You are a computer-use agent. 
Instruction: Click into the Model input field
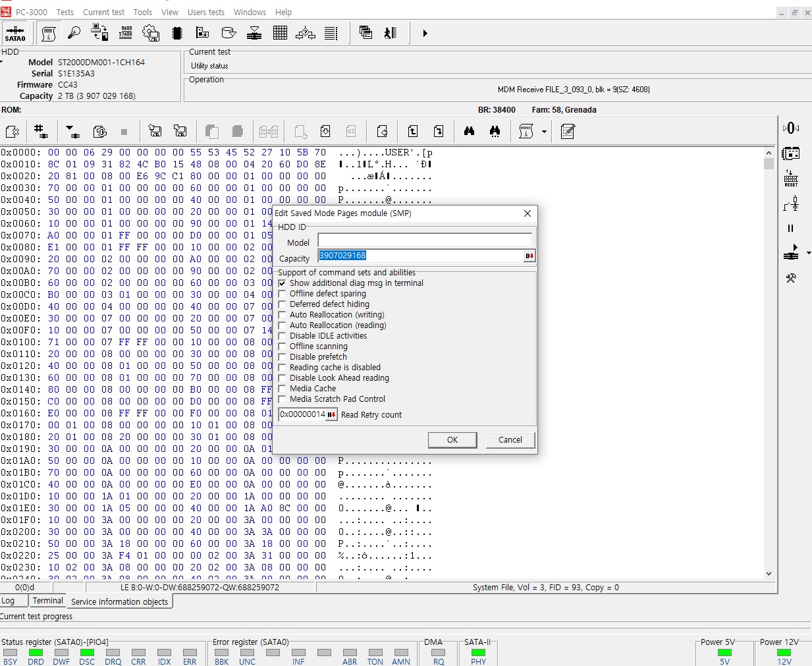pos(424,240)
